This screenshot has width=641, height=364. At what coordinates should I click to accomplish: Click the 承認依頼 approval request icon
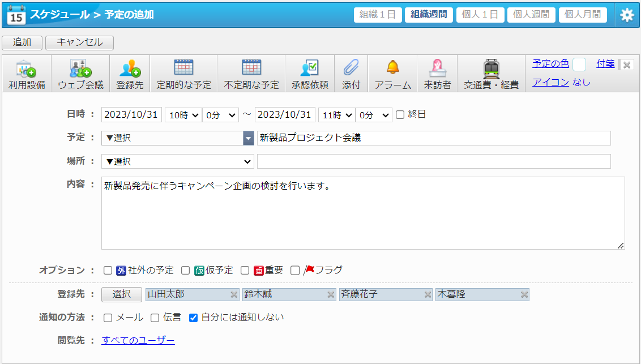309,68
